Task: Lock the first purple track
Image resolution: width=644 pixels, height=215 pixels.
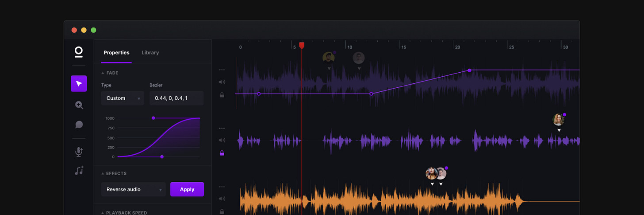Action: 222,95
